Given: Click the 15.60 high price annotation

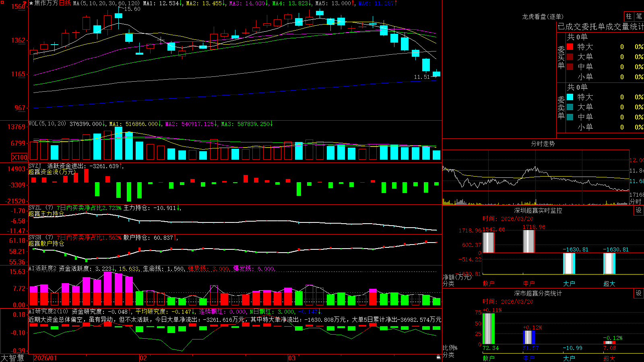Looking at the screenshot, I should click(x=132, y=9).
